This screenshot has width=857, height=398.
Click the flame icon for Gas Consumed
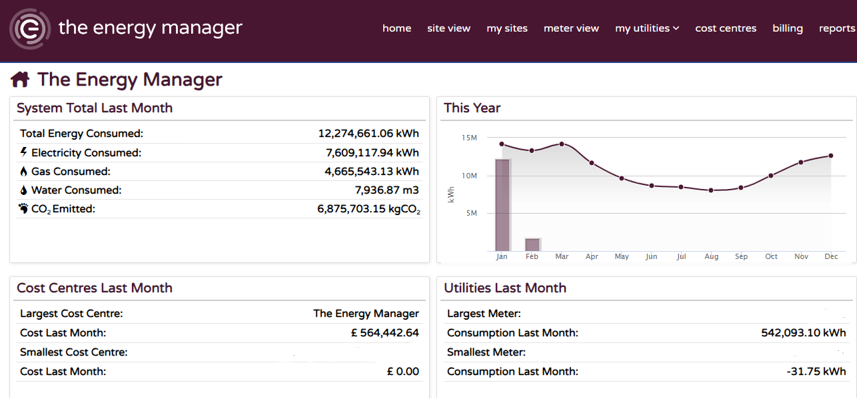click(23, 172)
